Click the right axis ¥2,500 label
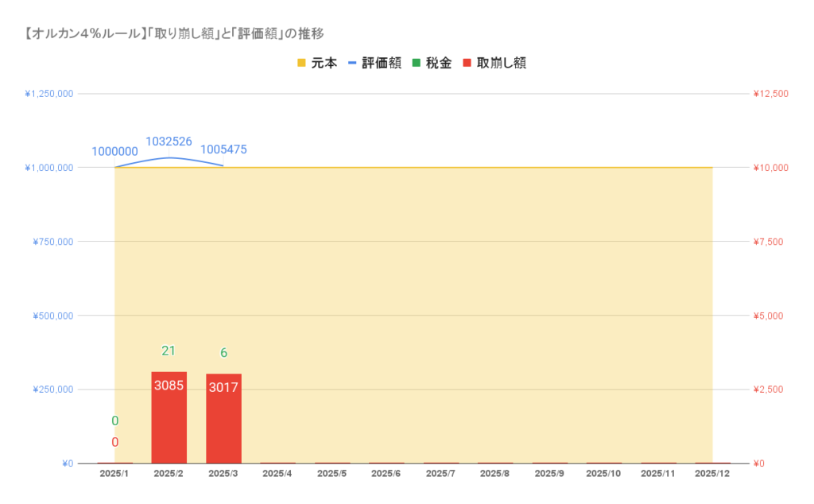 coord(769,390)
